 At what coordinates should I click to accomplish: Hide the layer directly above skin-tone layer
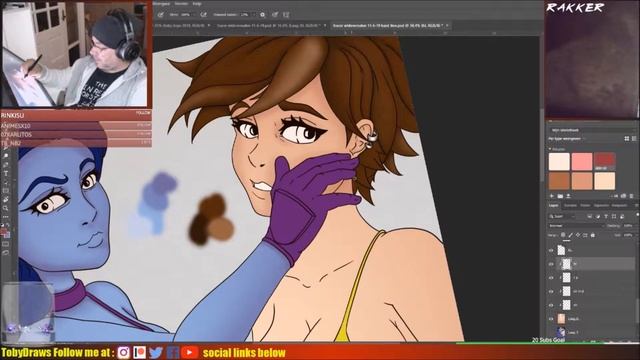click(x=551, y=305)
